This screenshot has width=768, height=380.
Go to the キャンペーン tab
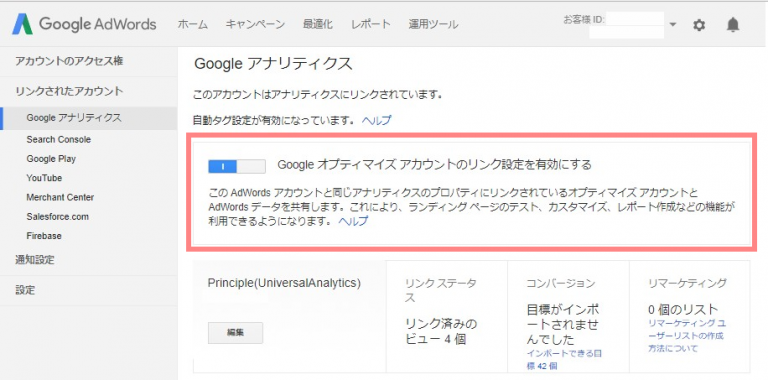pos(255,24)
